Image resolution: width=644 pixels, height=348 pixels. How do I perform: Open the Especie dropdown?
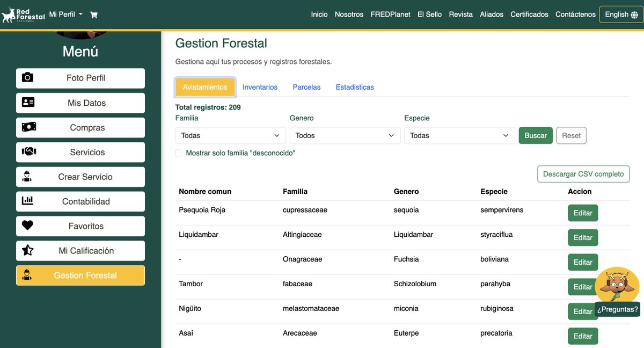(459, 135)
